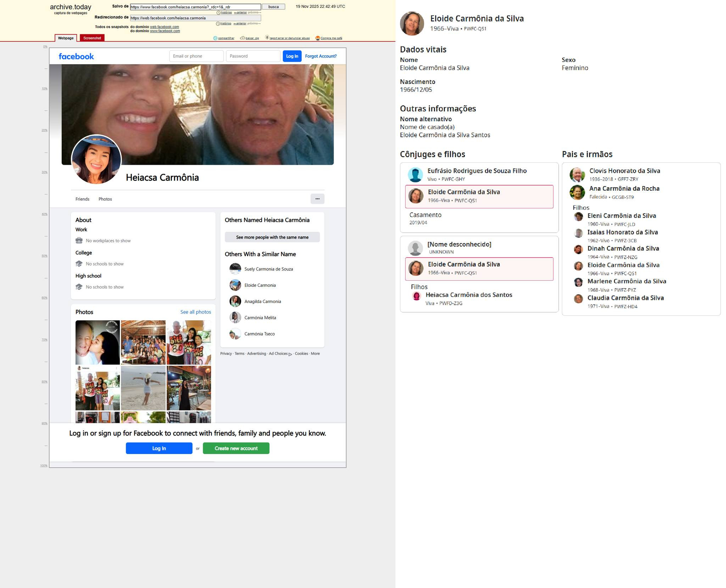The image size is (726, 588).
Task: Click the green Create new account button
Action: coord(236,448)
